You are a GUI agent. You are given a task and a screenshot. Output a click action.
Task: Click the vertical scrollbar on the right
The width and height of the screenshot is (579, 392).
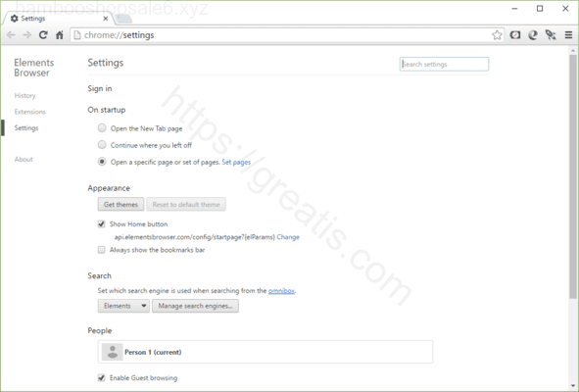tap(573, 176)
